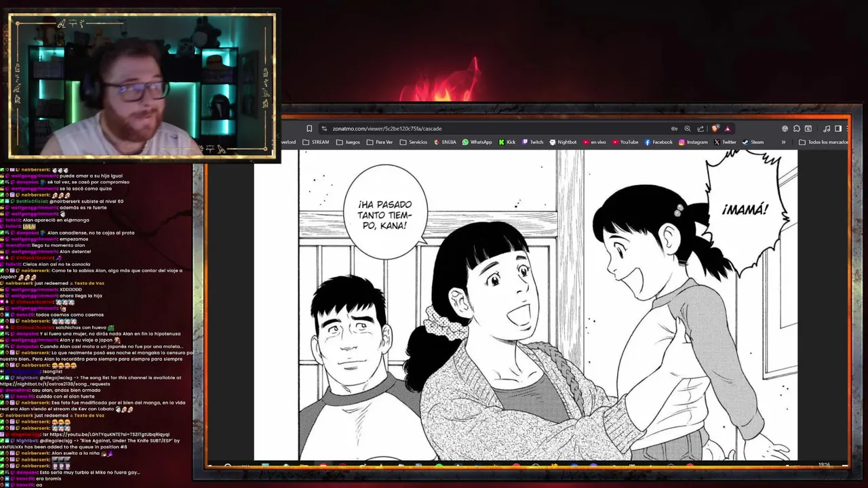
Task: Open the Juegos bookmark folder
Action: pos(349,142)
